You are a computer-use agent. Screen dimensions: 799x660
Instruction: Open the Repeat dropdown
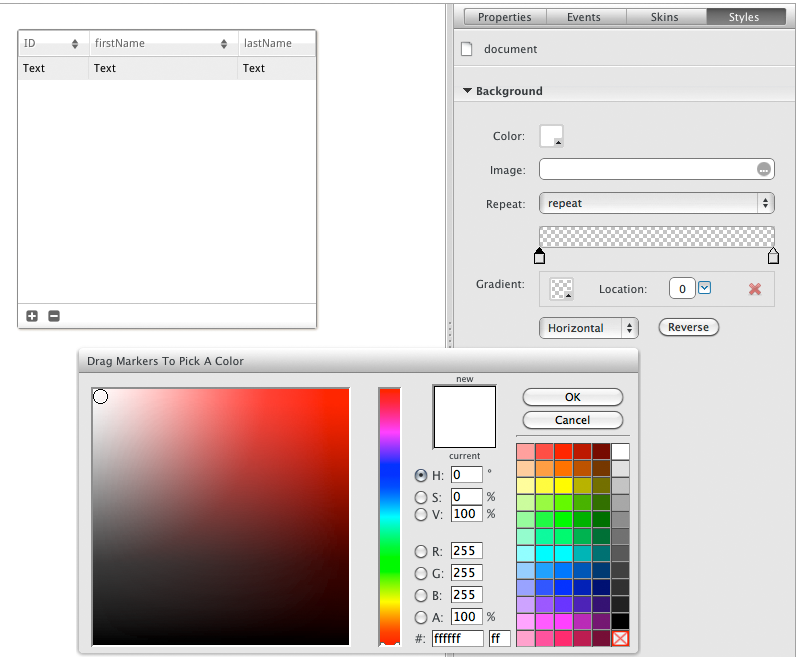656,203
